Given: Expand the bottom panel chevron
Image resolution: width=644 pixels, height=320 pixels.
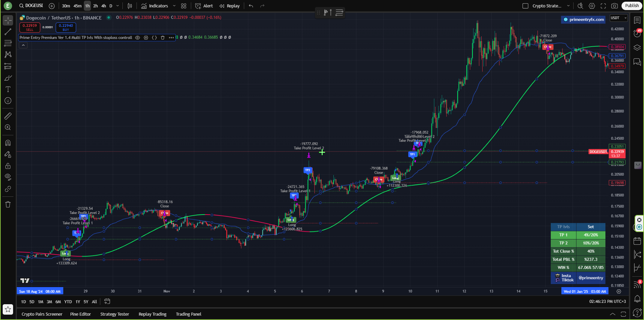Looking at the screenshot, I should [612, 314].
